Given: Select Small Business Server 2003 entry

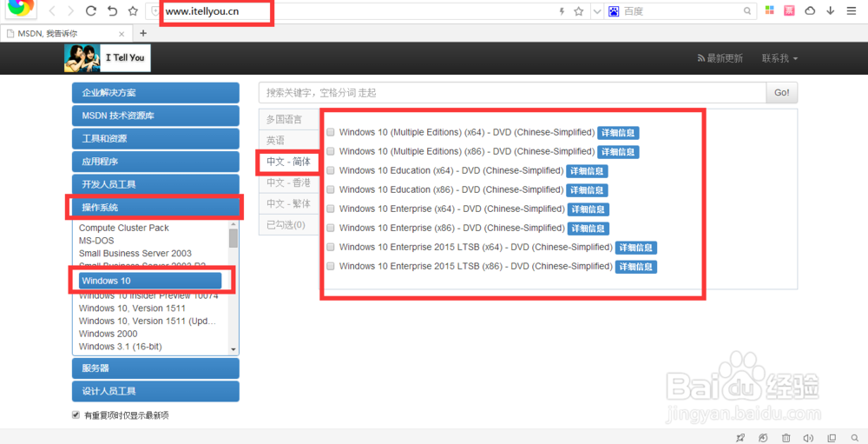Looking at the screenshot, I should point(135,254).
